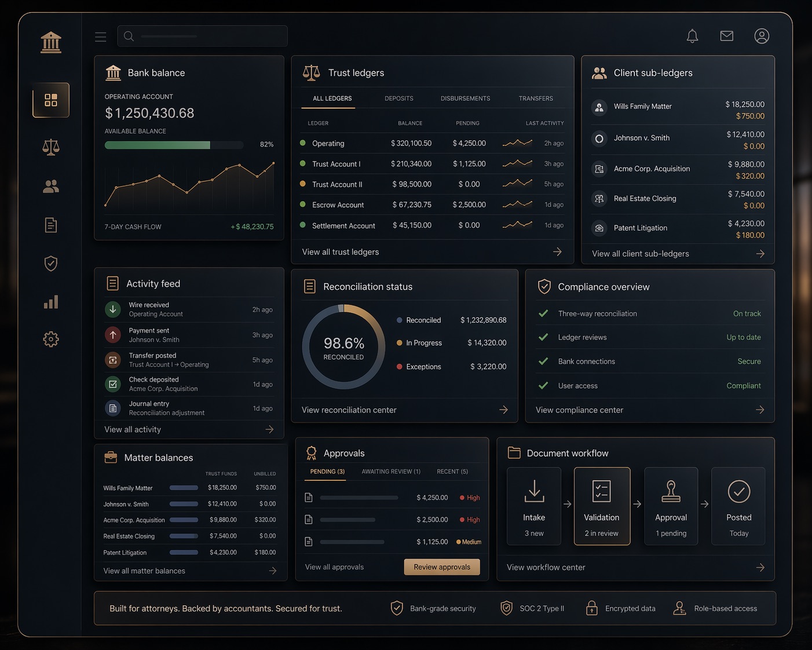Click the bank building logo
The width and height of the screenshot is (812, 650).
click(51, 42)
